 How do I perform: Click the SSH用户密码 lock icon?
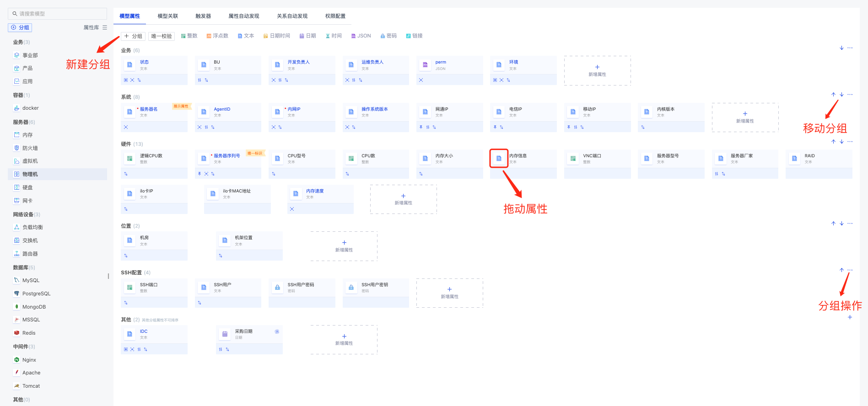[x=277, y=288]
